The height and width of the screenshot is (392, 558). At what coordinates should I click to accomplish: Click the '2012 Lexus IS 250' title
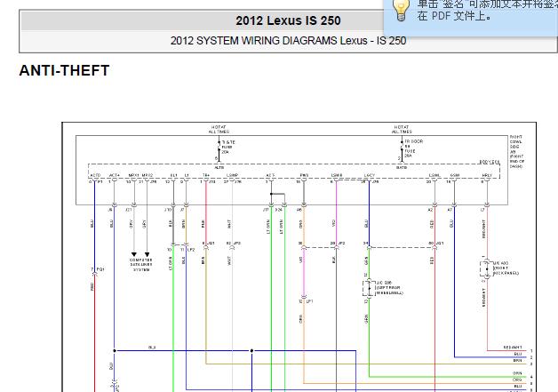(288, 20)
